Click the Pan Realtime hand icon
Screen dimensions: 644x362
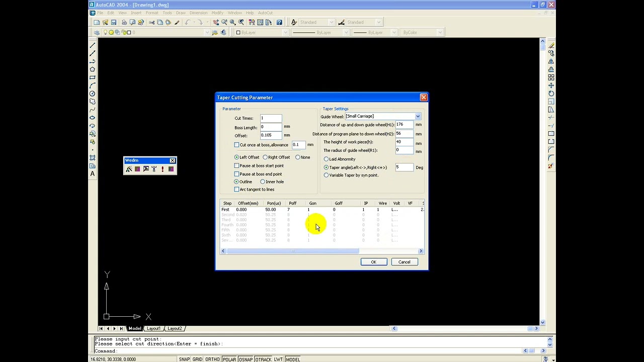pyautogui.click(x=216, y=22)
